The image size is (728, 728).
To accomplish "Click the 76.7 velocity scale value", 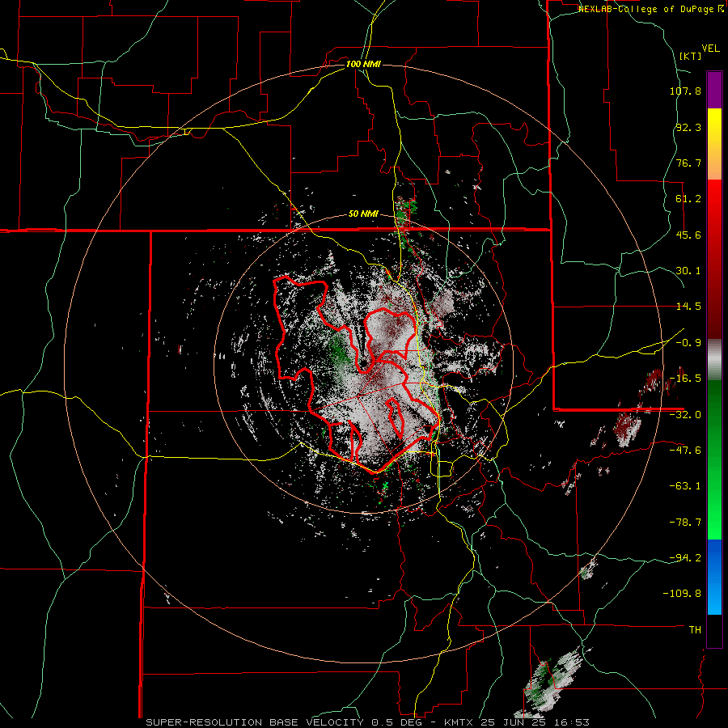I will [688, 163].
